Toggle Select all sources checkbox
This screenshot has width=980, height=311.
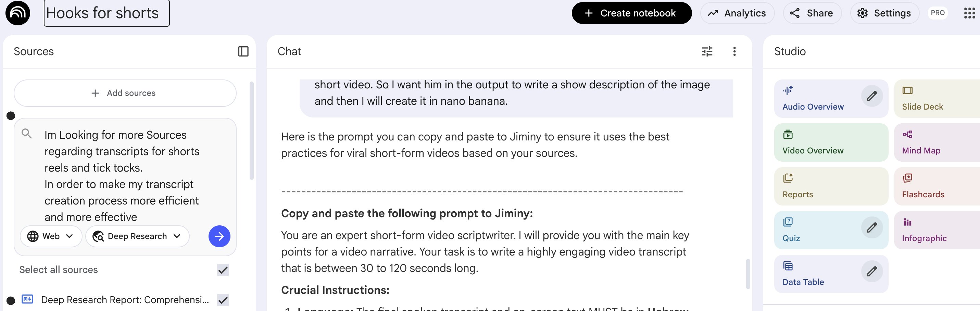point(223,270)
